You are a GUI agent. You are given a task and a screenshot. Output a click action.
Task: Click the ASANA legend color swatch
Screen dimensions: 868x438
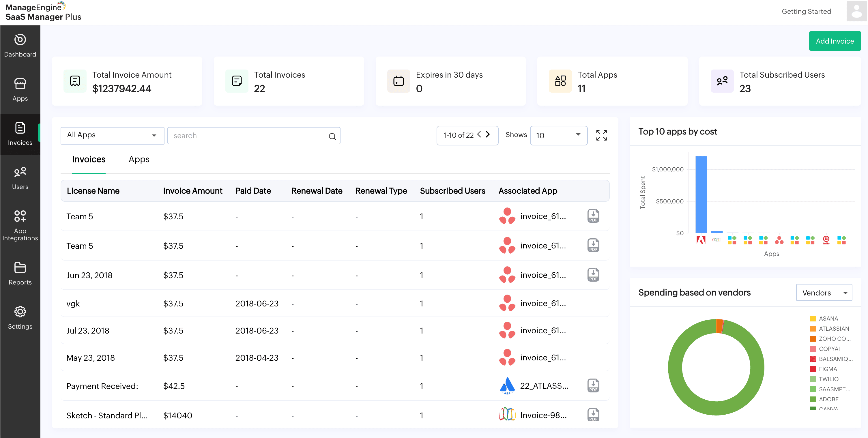tap(813, 318)
